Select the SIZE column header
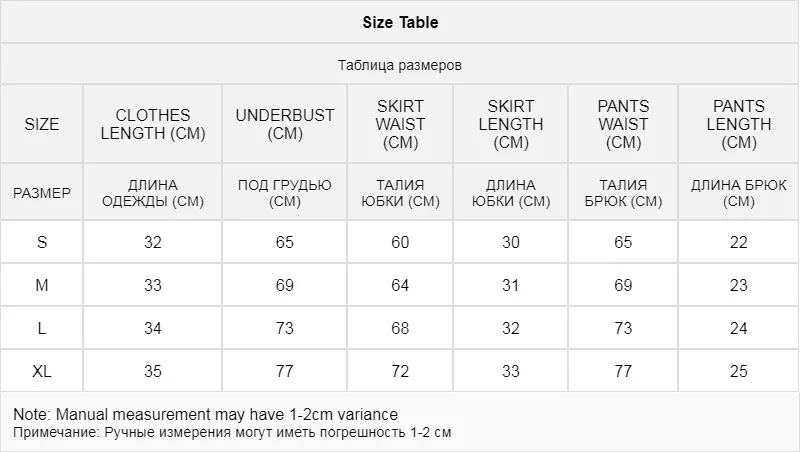This screenshot has width=800, height=452. tap(42, 125)
